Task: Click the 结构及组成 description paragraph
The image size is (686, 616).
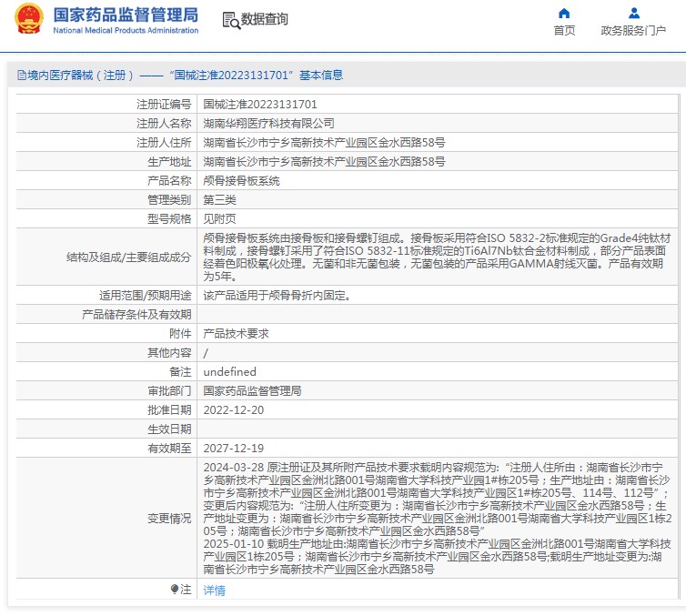Action: tap(437, 258)
